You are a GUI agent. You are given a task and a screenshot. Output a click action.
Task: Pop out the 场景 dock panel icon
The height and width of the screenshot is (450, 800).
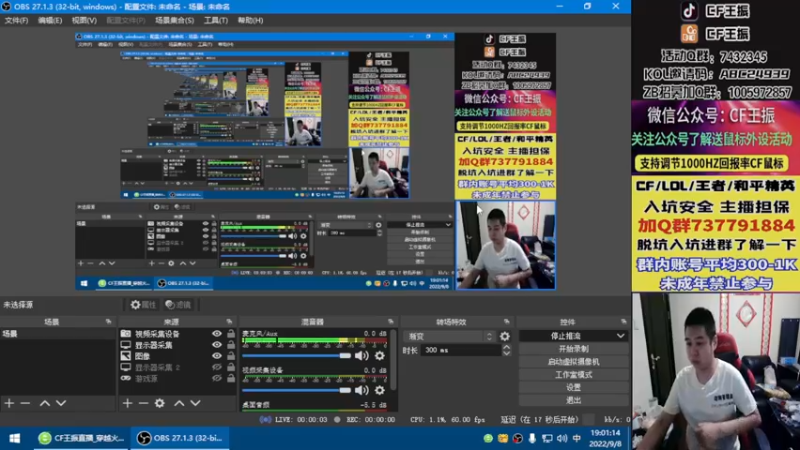pyautogui.click(x=108, y=322)
